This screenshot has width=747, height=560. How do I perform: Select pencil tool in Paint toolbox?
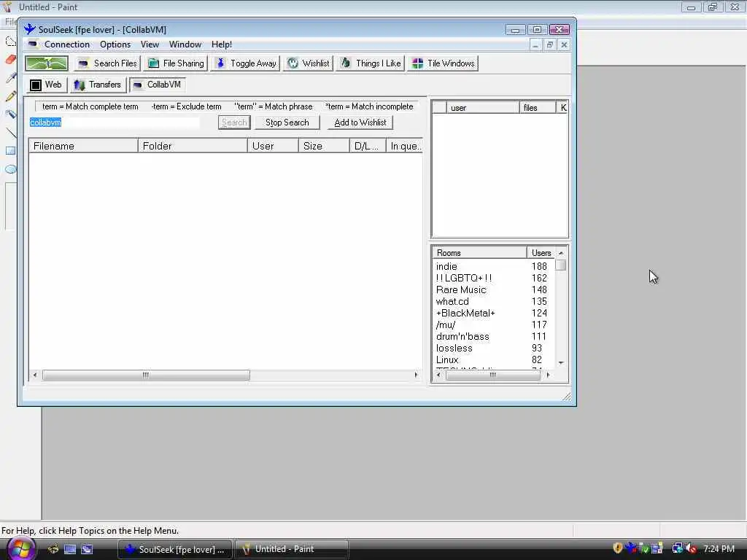tap(10, 96)
